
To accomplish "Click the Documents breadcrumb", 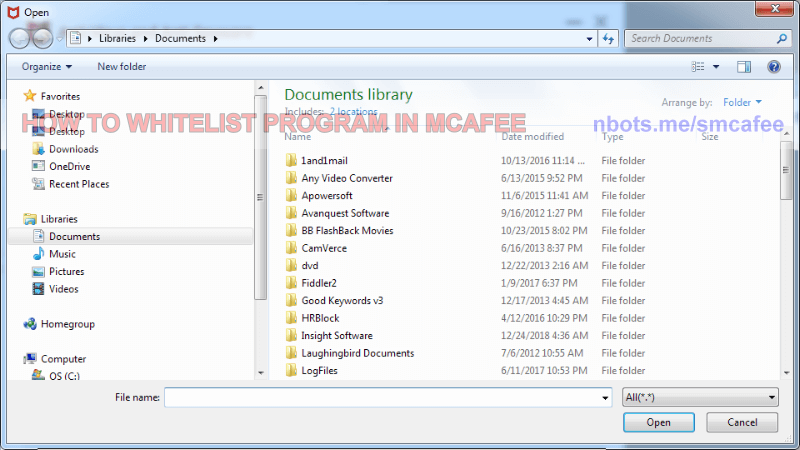I will pos(180,38).
